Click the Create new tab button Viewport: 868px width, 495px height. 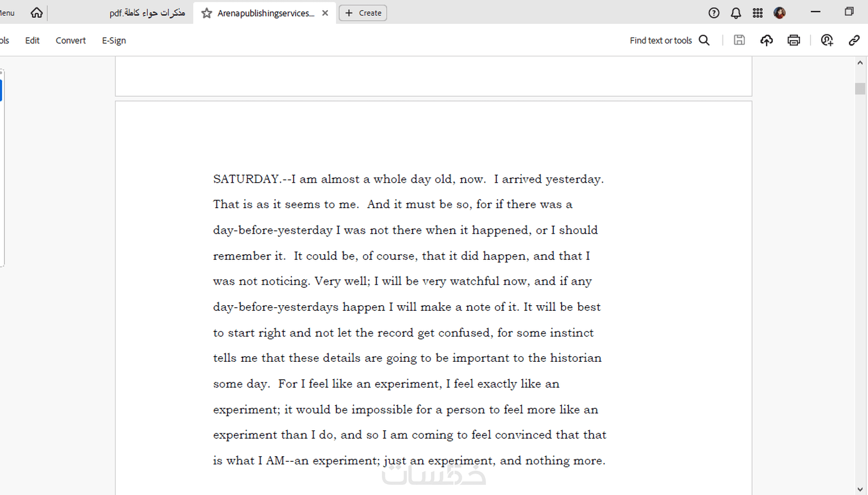pyautogui.click(x=363, y=13)
